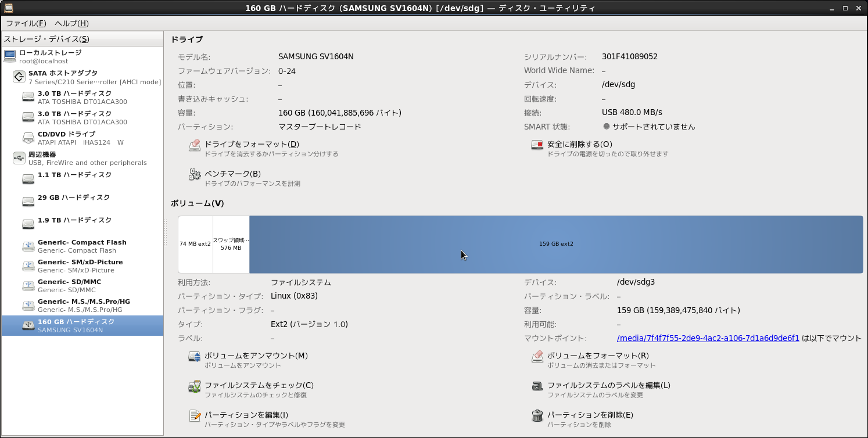Click the serial number 301F41089052

630,56
